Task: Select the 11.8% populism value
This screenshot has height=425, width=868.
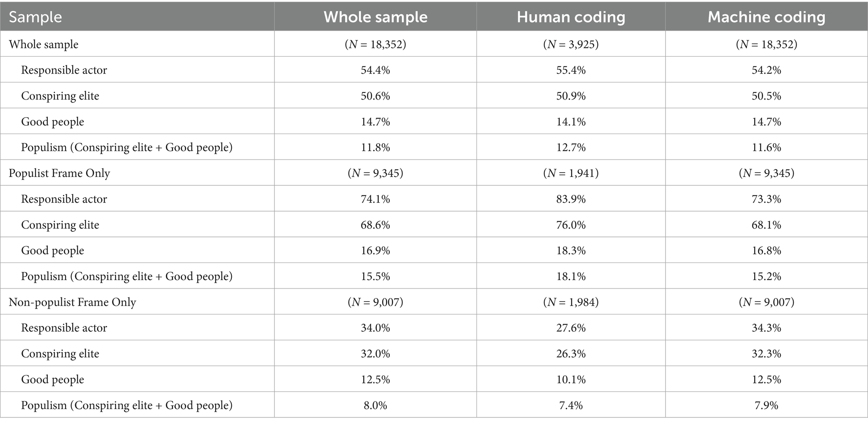Action: tap(375, 147)
